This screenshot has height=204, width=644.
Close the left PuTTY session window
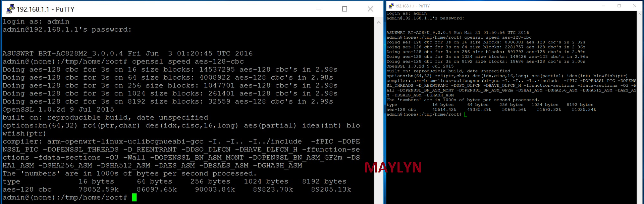pyautogui.click(x=370, y=9)
